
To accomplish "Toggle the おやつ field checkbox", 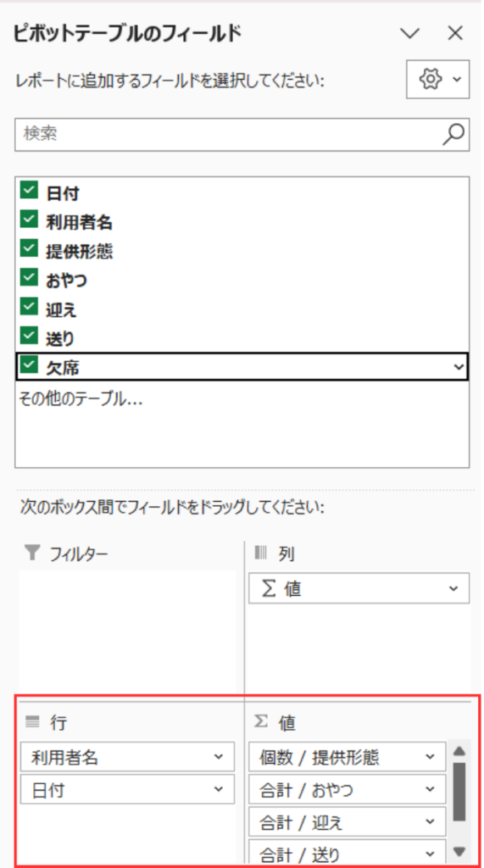I will click(28, 277).
